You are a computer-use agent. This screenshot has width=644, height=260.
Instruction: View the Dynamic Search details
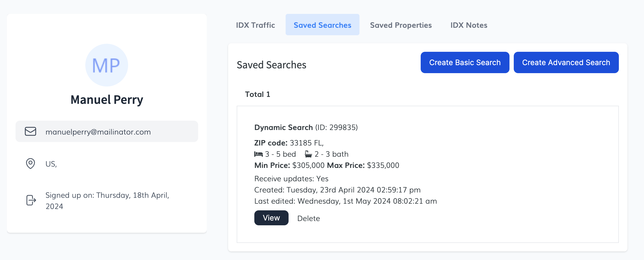(271, 218)
